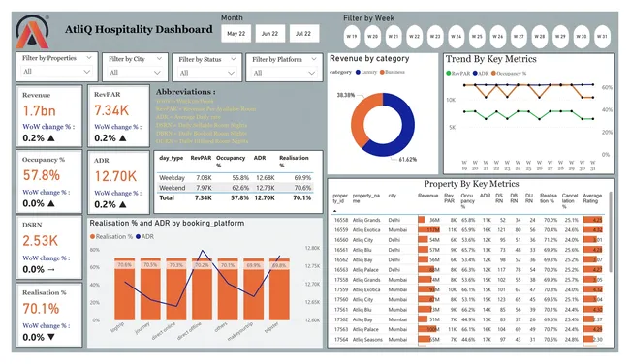The image size is (630, 364).
Task: Open the Filter by Platform All dropdown
Action: (284, 73)
